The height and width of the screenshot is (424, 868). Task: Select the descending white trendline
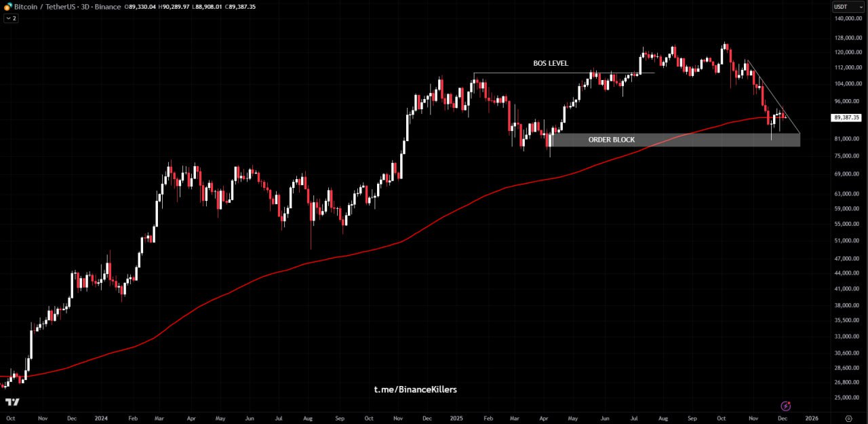[x=773, y=96]
